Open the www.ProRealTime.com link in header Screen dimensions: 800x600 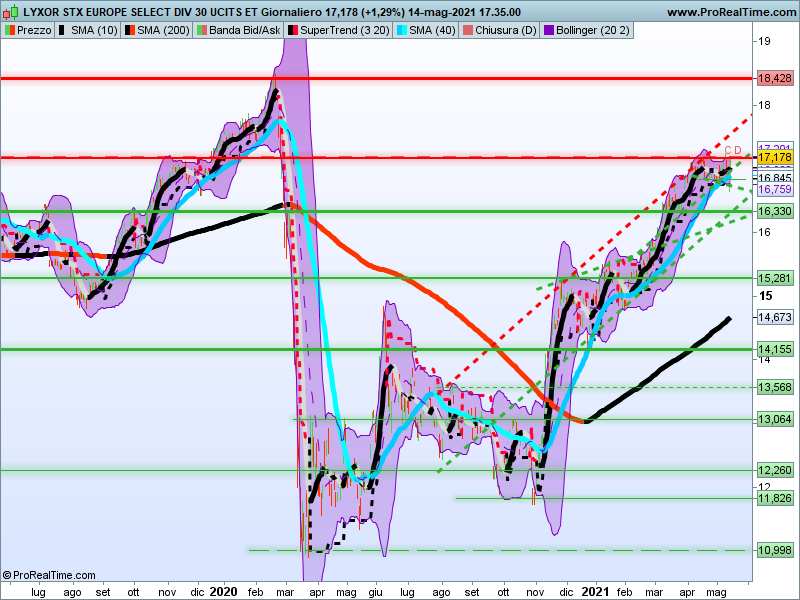coord(732,12)
